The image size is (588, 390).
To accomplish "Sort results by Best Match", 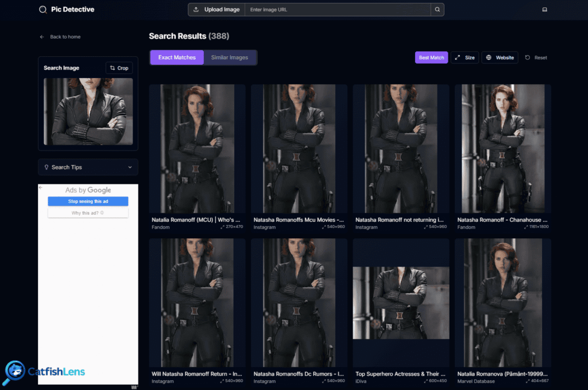I will pyautogui.click(x=431, y=57).
